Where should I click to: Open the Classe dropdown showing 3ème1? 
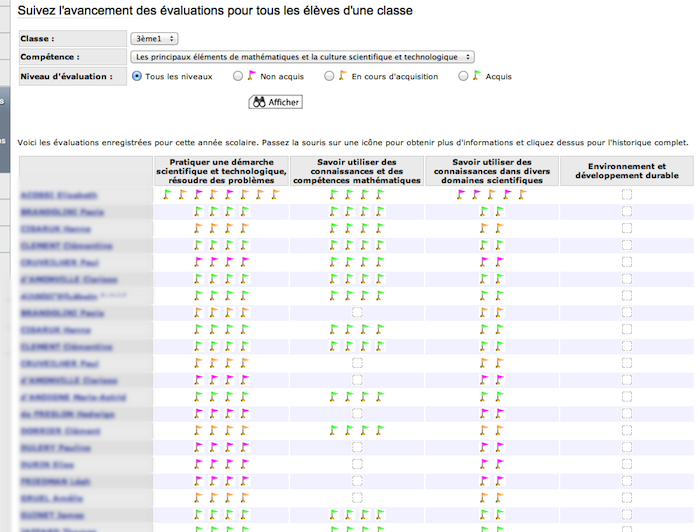click(x=154, y=39)
